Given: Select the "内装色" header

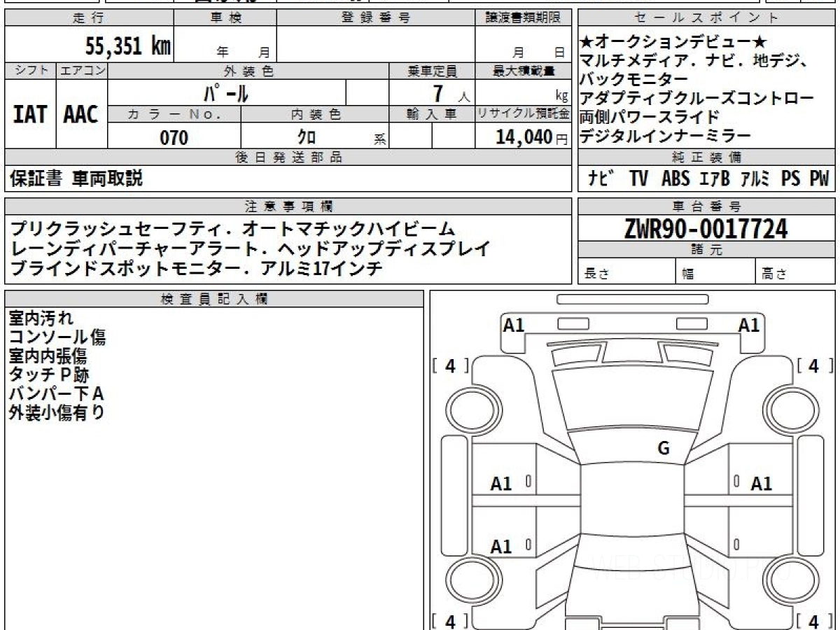Looking at the screenshot, I should click(x=315, y=115).
